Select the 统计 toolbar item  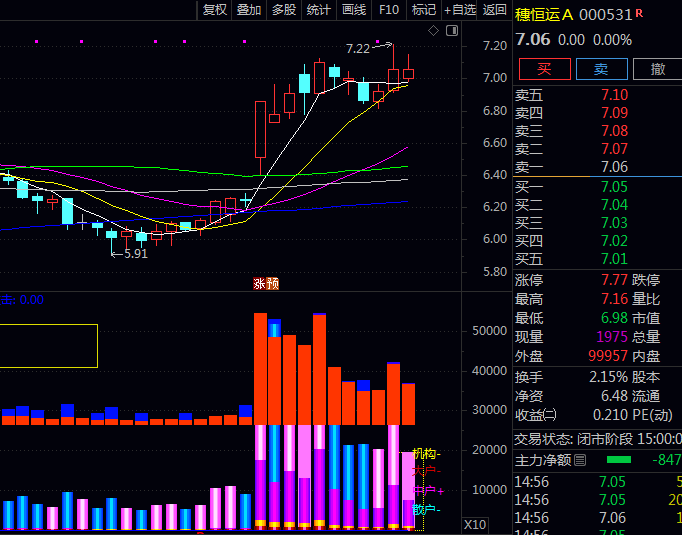(x=319, y=10)
